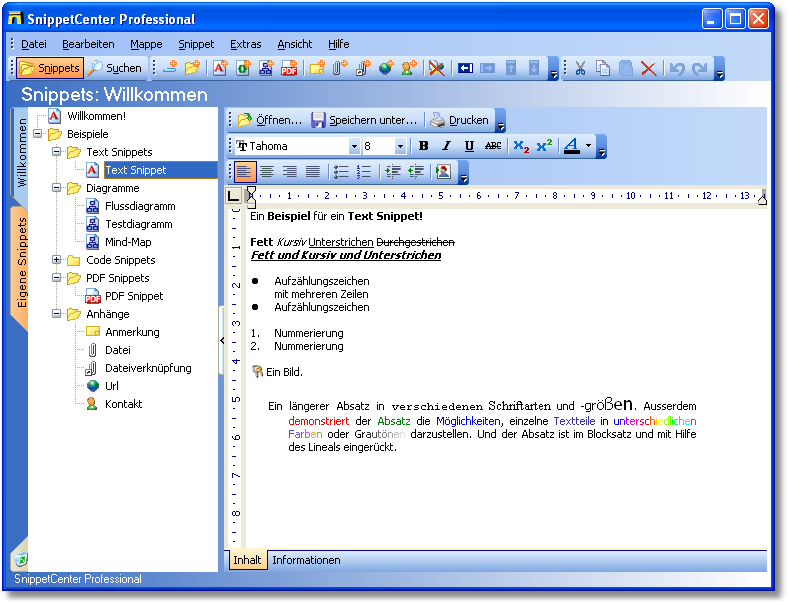Add a new separator line item
This screenshot has height=605, width=789.
[x=170, y=68]
